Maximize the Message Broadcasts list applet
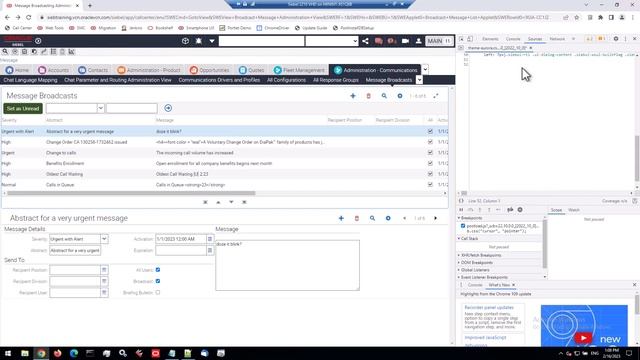 436,96
